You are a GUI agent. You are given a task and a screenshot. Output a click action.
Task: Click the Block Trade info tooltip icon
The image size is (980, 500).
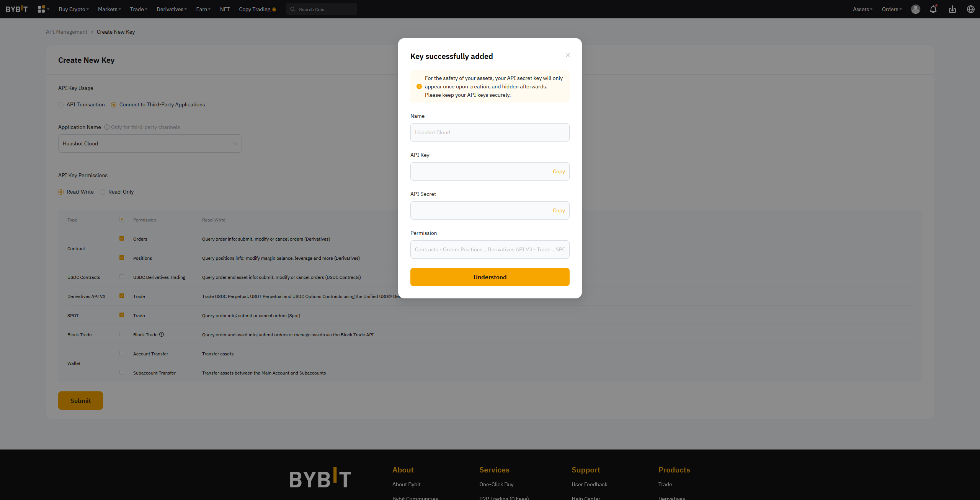point(161,334)
